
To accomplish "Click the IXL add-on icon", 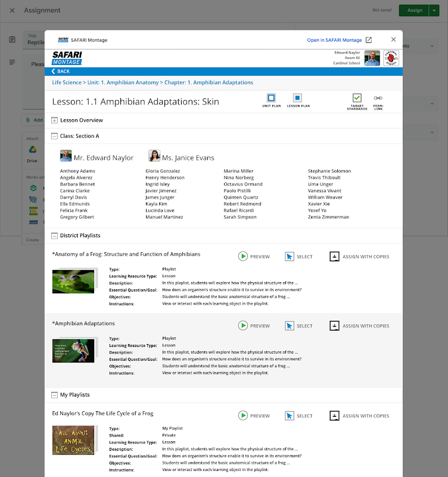I will tap(33, 211).
